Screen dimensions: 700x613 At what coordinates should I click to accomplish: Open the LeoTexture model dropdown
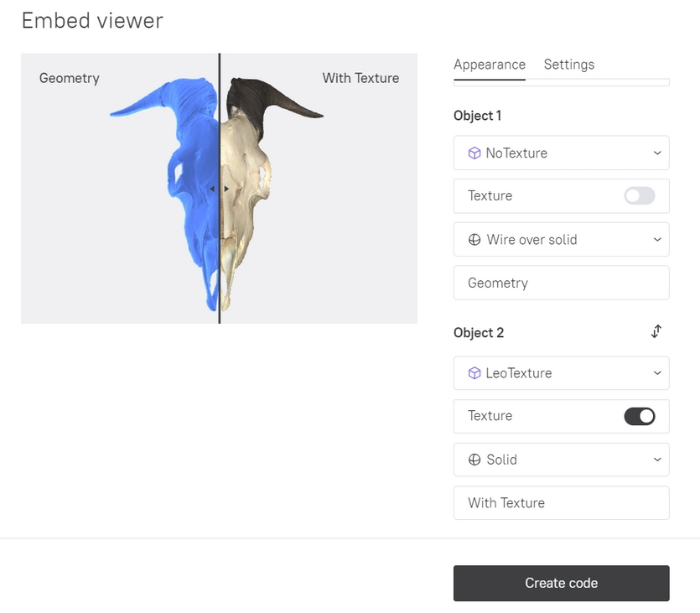click(561, 373)
